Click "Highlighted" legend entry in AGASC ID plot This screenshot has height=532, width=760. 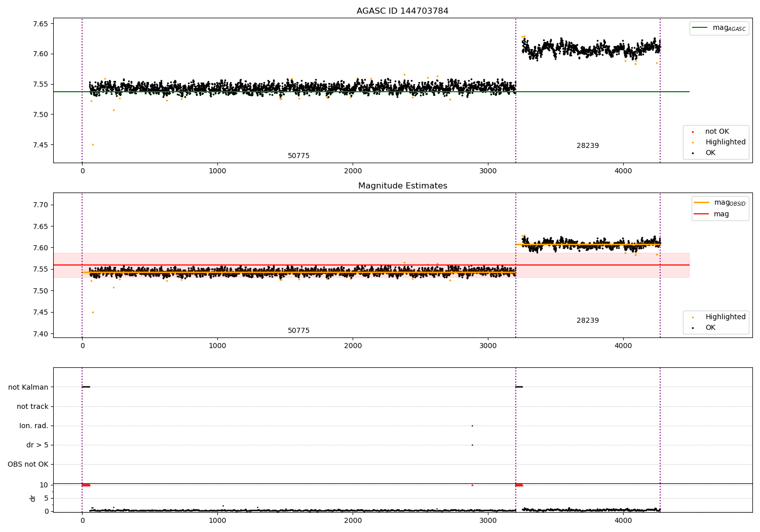click(x=726, y=142)
